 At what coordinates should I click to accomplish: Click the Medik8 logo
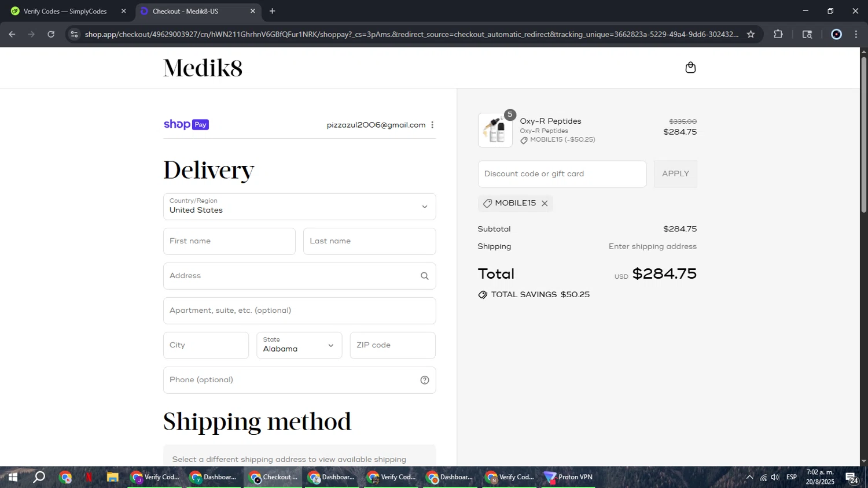pos(203,68)
